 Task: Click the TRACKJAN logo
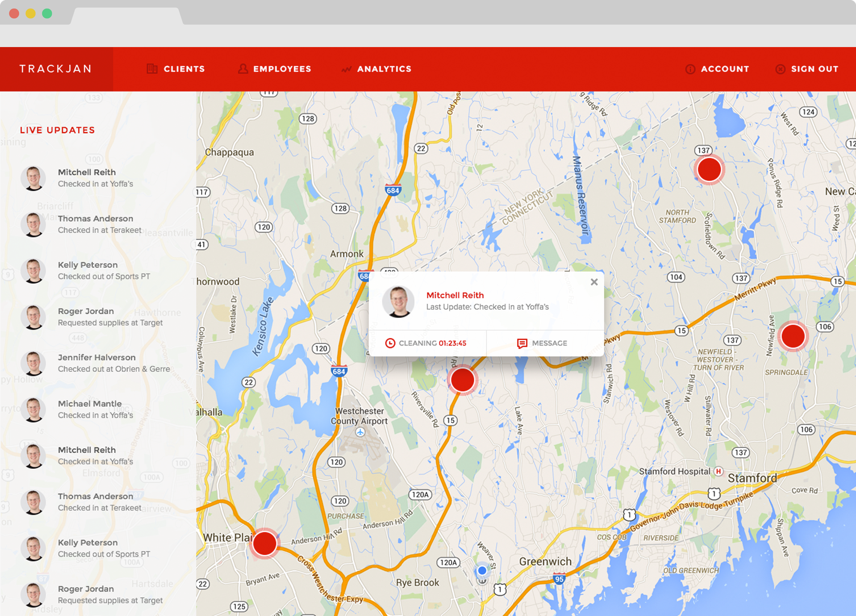coord(56,69)
